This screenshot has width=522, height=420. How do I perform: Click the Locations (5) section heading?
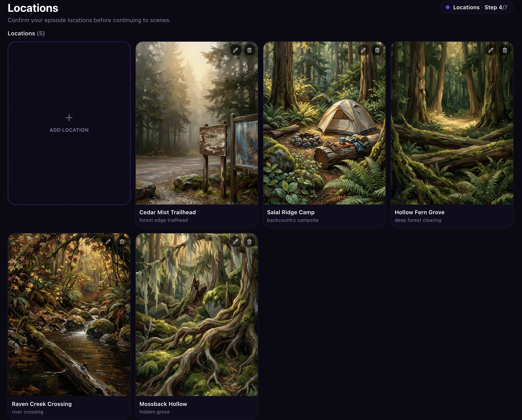tap(26, 33)
